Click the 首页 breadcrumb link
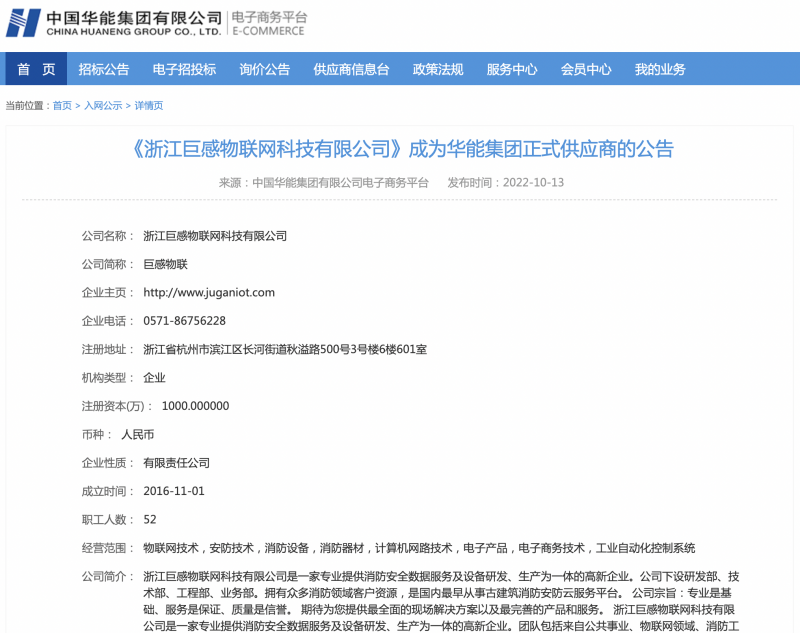The height and width of the screenshot is (633, 800). click(x=62, y=106)
